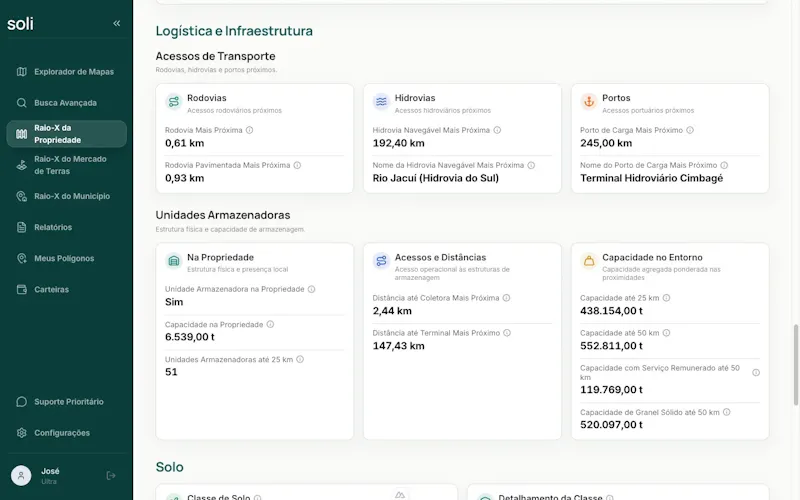
Task: Show info for Capacidade até 50 km
Action: [666, 333]
